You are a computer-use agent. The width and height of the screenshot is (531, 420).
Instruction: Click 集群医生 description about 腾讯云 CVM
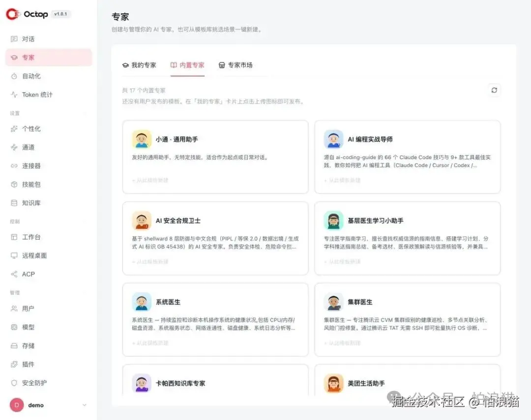point(406,324)
